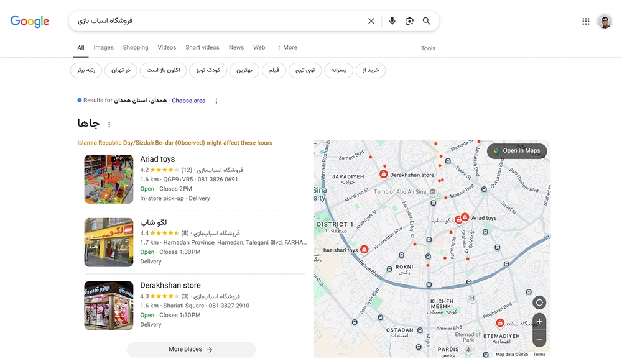
Task: Click the Ariad toys map pin
Action: [x=465, y=217]
